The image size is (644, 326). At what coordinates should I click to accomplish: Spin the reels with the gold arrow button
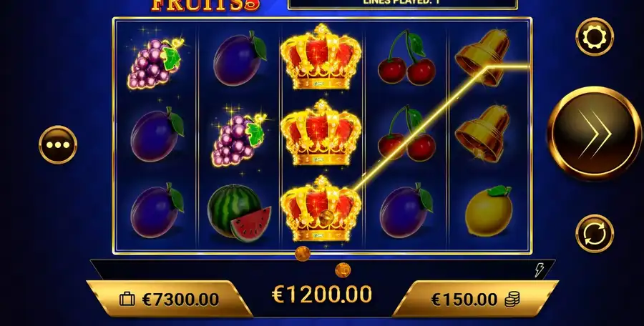(x=595, y=134)
